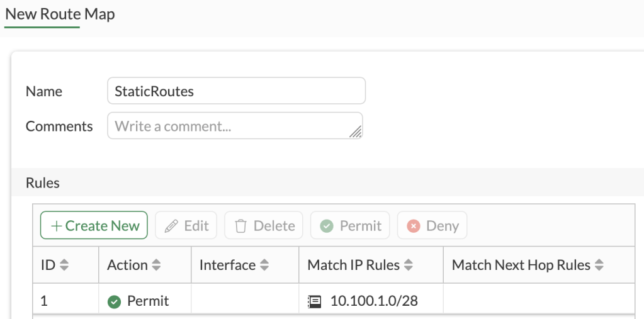This screenshot has width=644, height=319.
Task: Select rule row with ID 1
Action: click(x=44, y=301)
